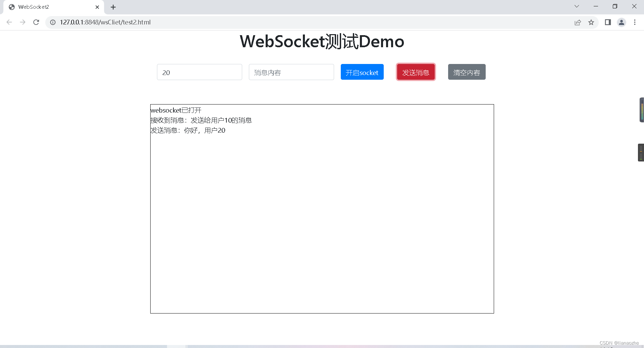The width and height of the screenshot is (644, 348).
Task: Click the share icon in the toolbar
Action: point(578,22)
